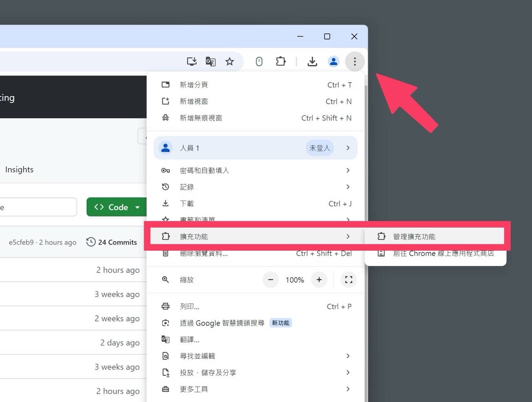This screenshot has width=532, height=402.
Task: Click the zoom out minus button
Action: pos(271,280)
